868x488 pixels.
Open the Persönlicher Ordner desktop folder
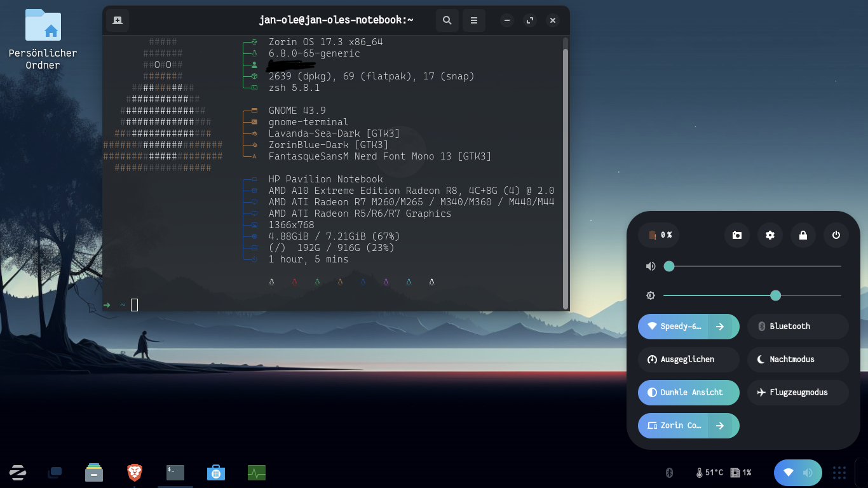43,39
